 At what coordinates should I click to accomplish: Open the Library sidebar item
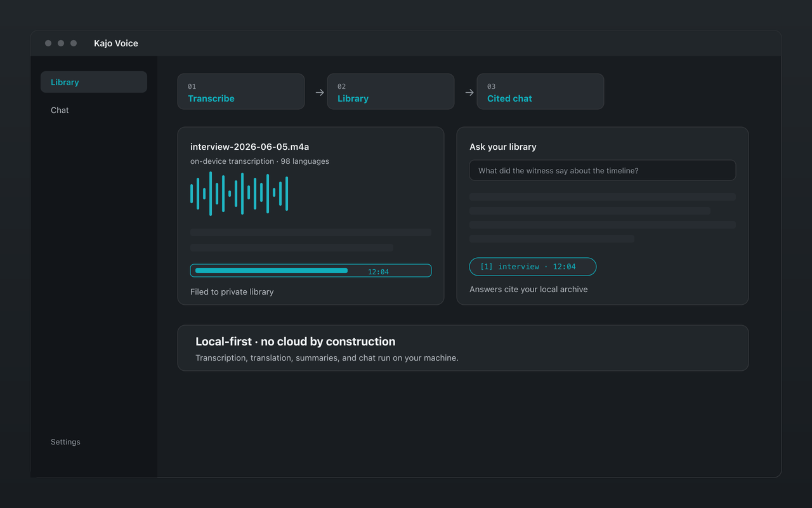tap(94, 82)
